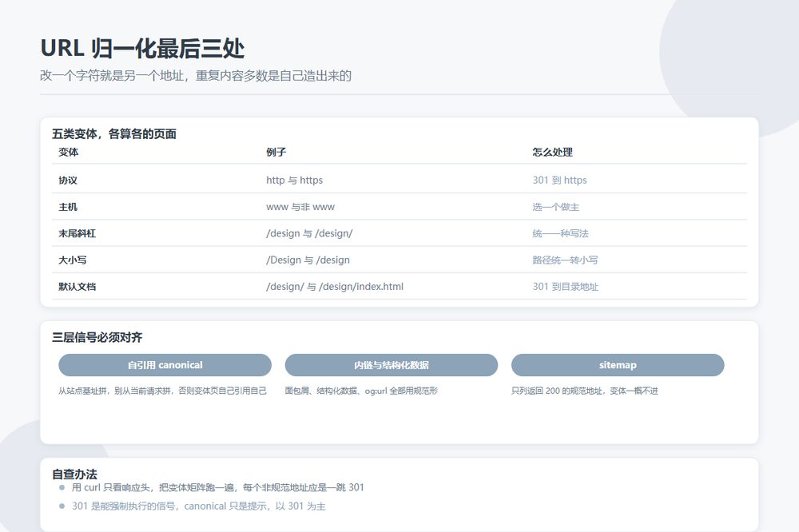799x532 pixels.
Task: Select the 主机 row label
Action: [x=68, y=207]
